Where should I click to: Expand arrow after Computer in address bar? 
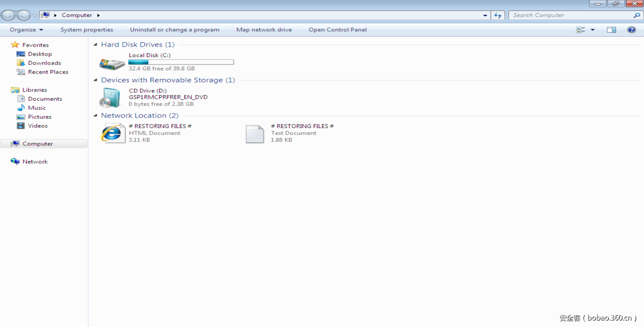pyautogui.click(x=99, y=15)
